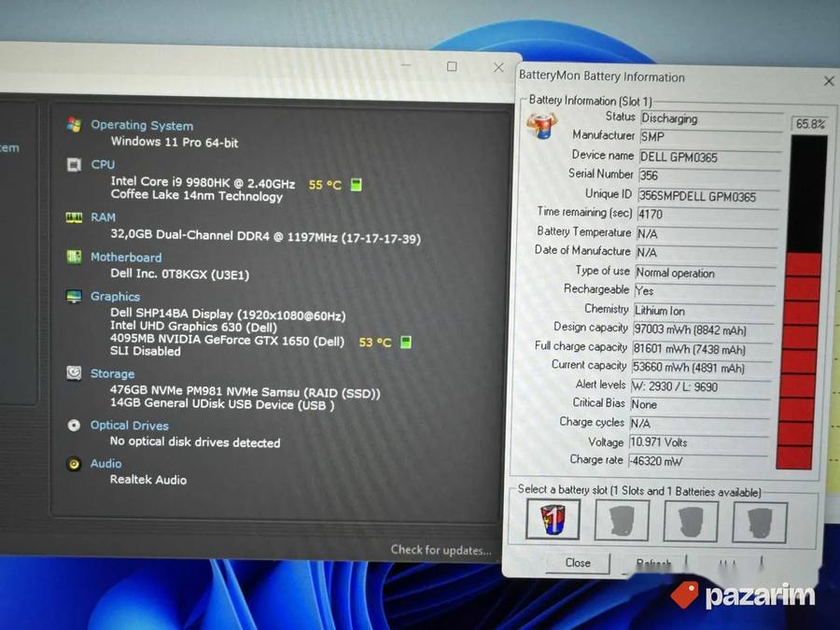
Task: Click the 32,0GB Dual-Channel DDR4 line
Action: (265, 236)
